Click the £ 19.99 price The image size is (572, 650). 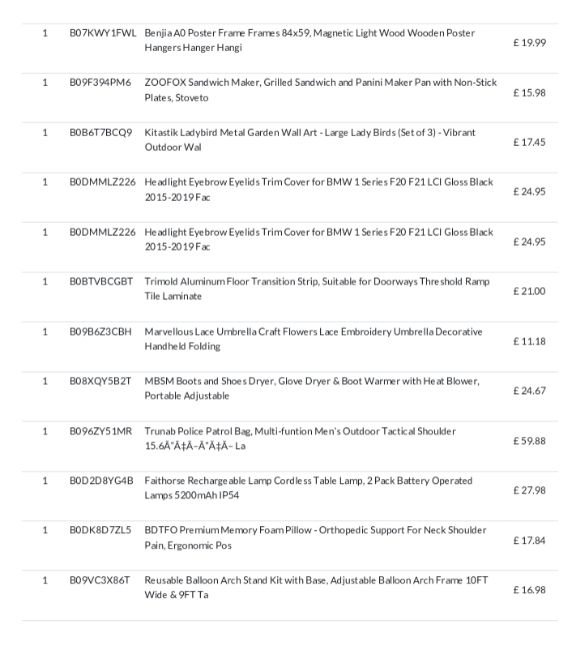(x=529, y=43)
